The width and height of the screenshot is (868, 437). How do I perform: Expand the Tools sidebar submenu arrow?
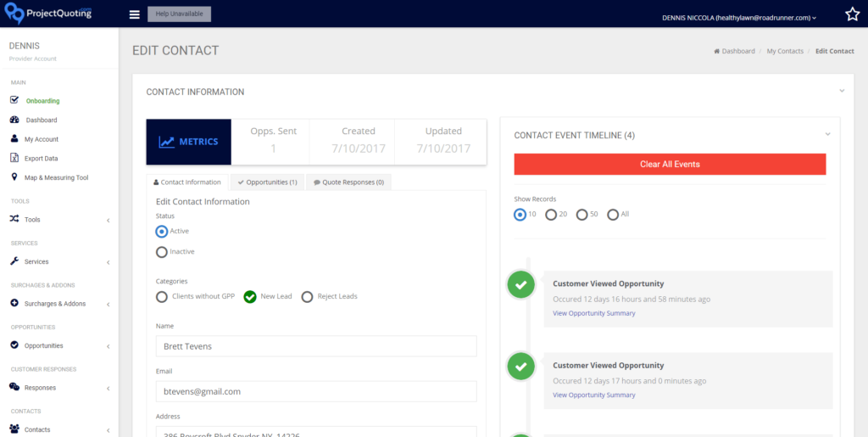pyautogui.click(x=108, y=221)
